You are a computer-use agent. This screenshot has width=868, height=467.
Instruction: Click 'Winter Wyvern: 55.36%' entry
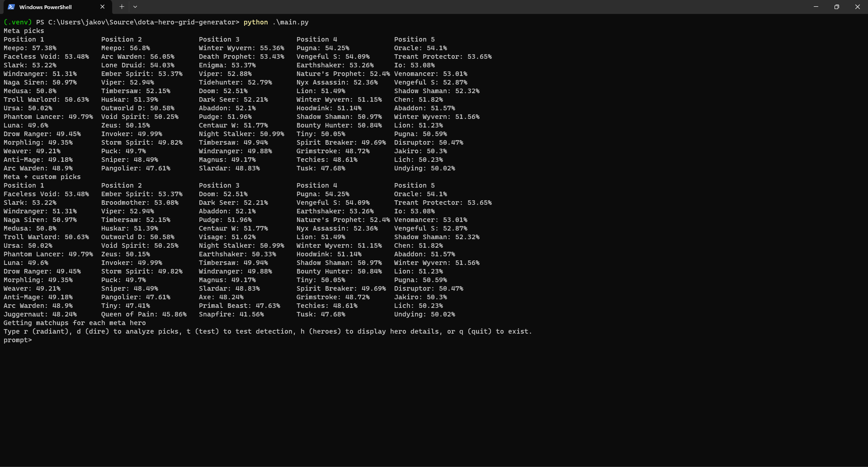(x=241, y=48)
